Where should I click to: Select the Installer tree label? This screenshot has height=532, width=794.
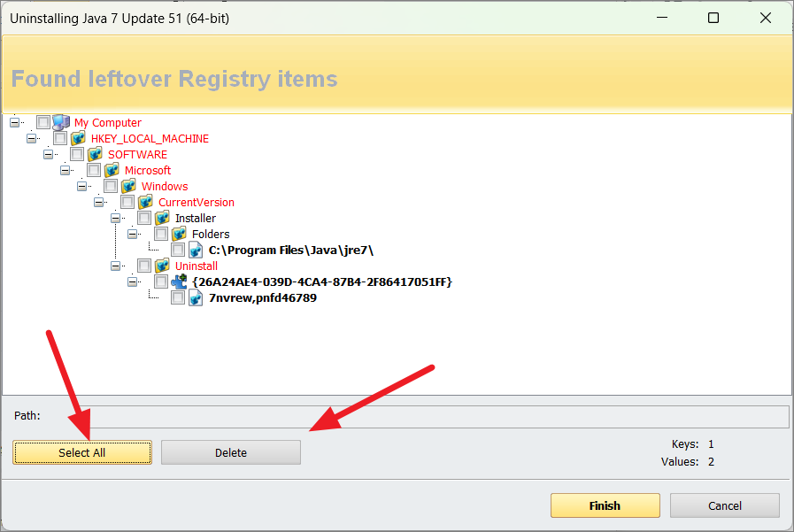tap(196, 218)
